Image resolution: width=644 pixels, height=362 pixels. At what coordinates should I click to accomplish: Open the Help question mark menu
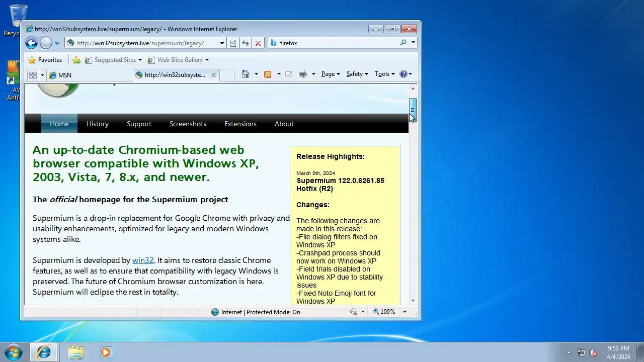pos(406,74)
